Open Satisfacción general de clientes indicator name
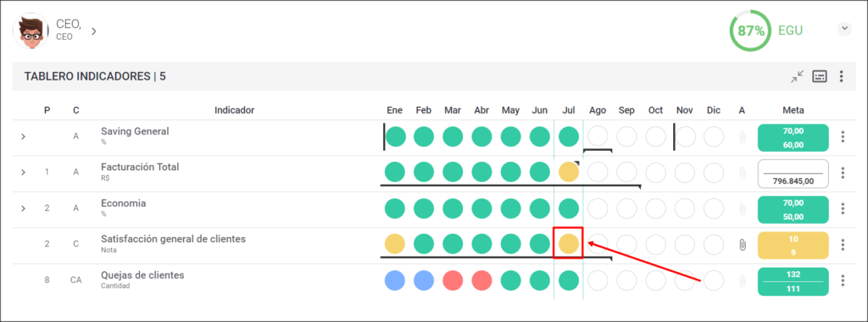Image resolution: width=868 pixels, height=322 pixels. (173, 239)
